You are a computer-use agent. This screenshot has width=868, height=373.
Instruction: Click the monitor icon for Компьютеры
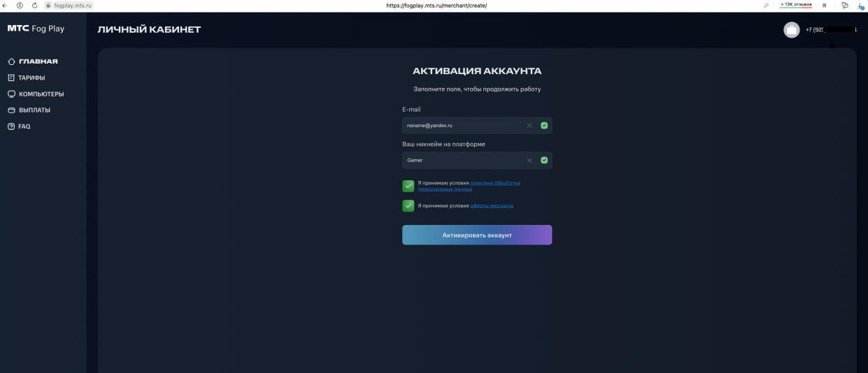pos(11,94)
